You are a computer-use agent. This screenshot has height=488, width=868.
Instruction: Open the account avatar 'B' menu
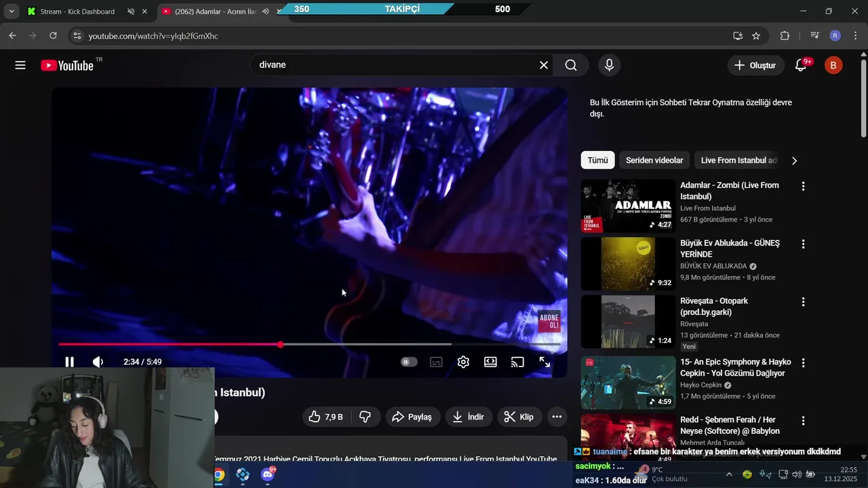[x=833, y=65]
